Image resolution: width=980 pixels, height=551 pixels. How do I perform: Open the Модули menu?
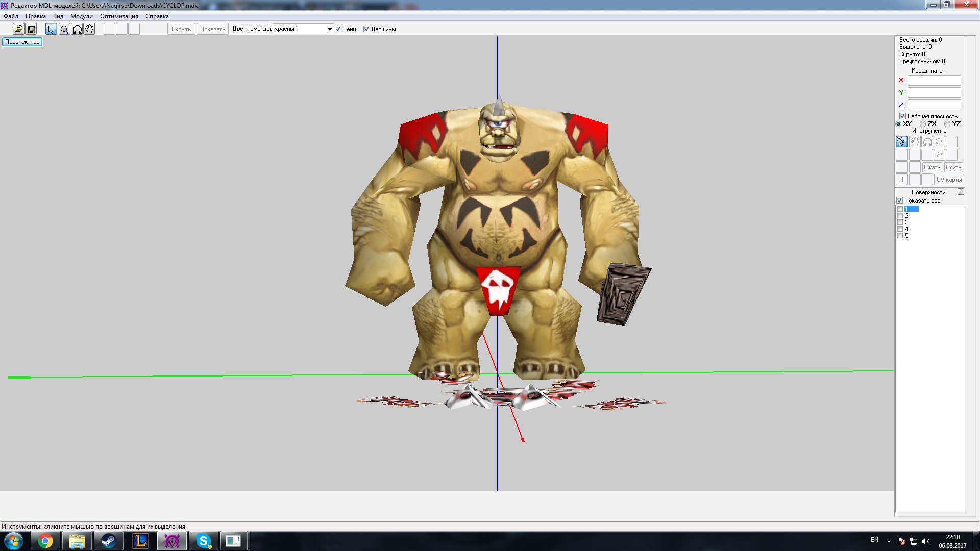(82, 16)
